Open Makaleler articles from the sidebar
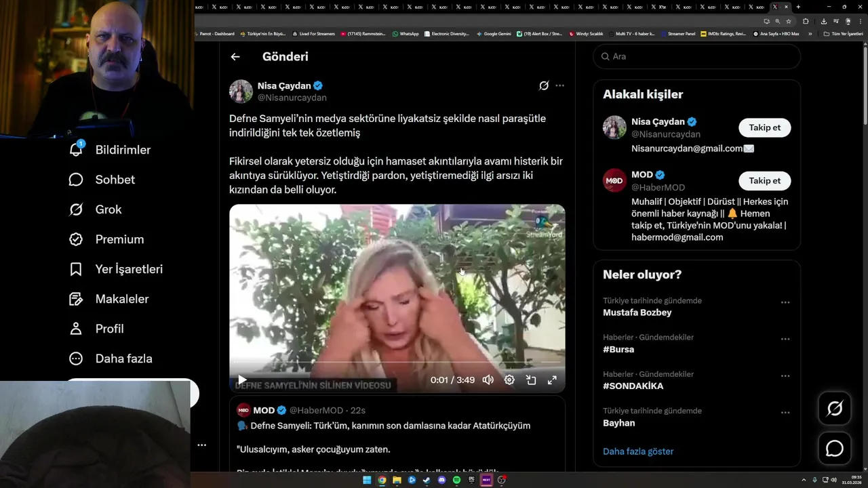The image size is (868, 488). 108,299
